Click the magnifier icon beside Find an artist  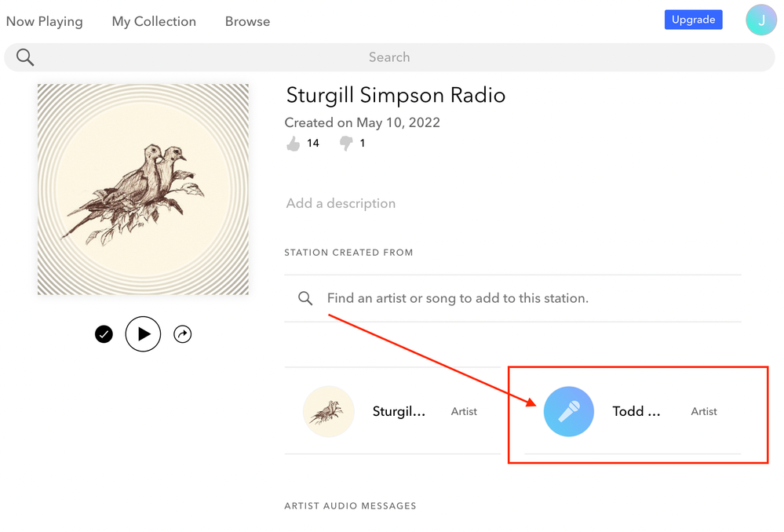[305, 298]
